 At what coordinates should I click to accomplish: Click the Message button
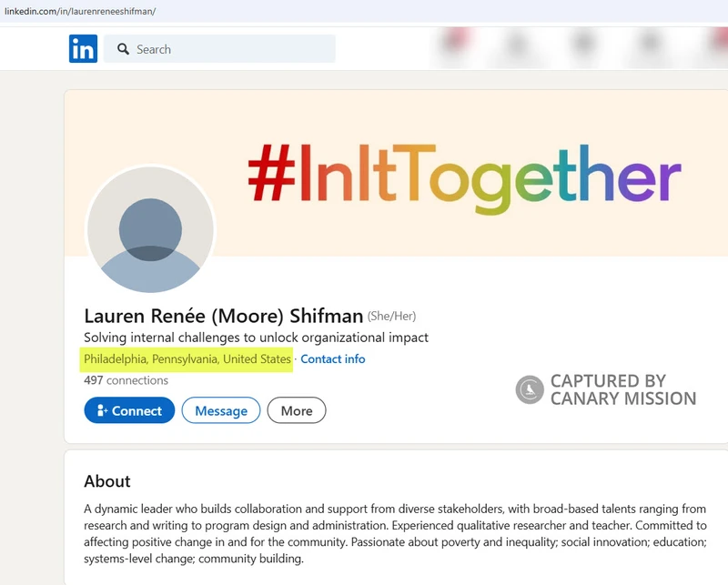(x=221, y=410)
